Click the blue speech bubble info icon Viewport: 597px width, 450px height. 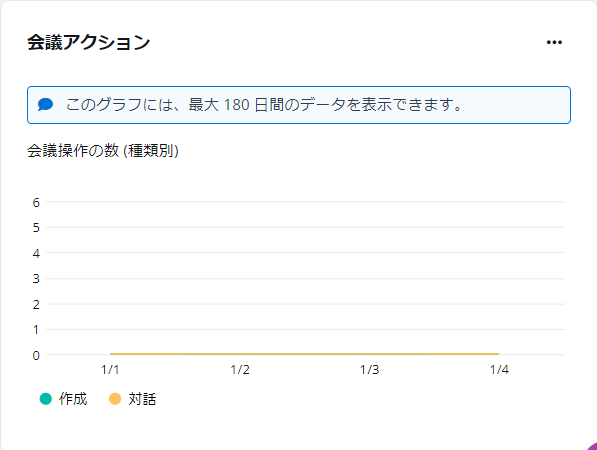(45, 104)
